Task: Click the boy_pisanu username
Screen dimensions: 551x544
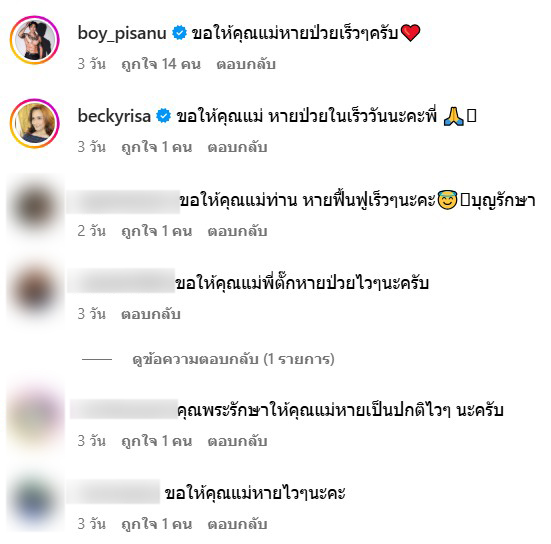Action: 122,33
